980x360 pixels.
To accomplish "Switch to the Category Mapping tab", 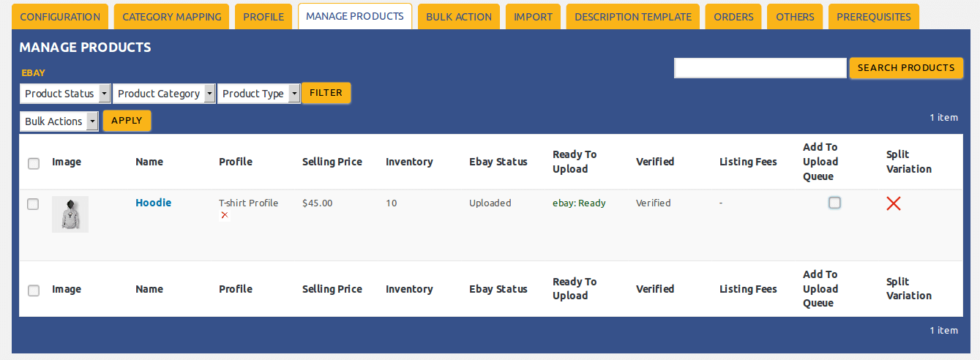I will click(x=172, y=17).
